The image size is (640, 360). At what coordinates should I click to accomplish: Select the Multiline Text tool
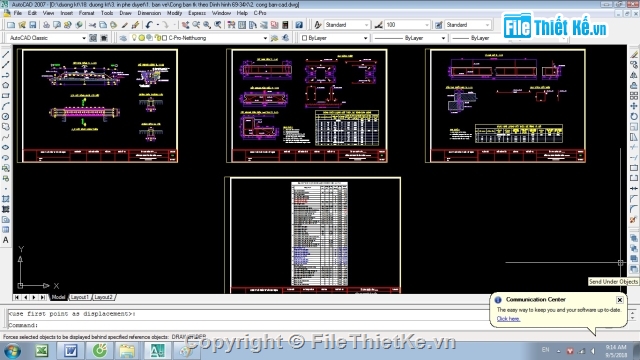click(5, 240)
